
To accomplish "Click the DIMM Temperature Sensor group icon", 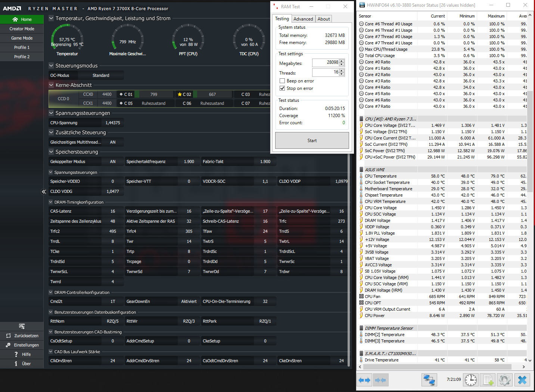I will [x=361, y=328].
